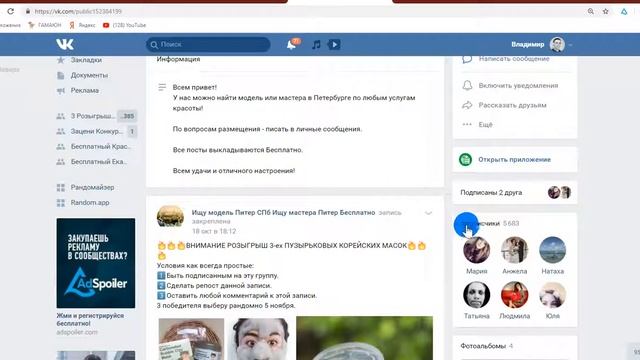Open the music note icon
Image resolution: width=640 pixels, height=360 pixels.
click(x=316, y=44)
